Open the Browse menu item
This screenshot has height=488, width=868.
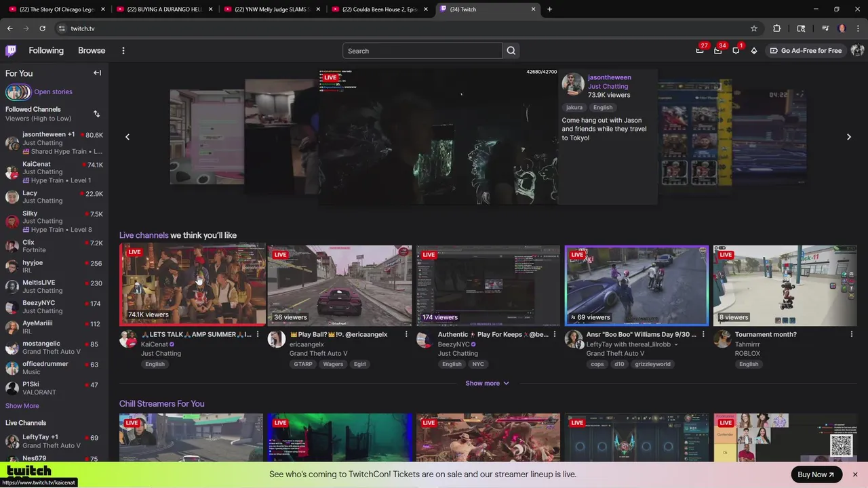tap(92, 51)
